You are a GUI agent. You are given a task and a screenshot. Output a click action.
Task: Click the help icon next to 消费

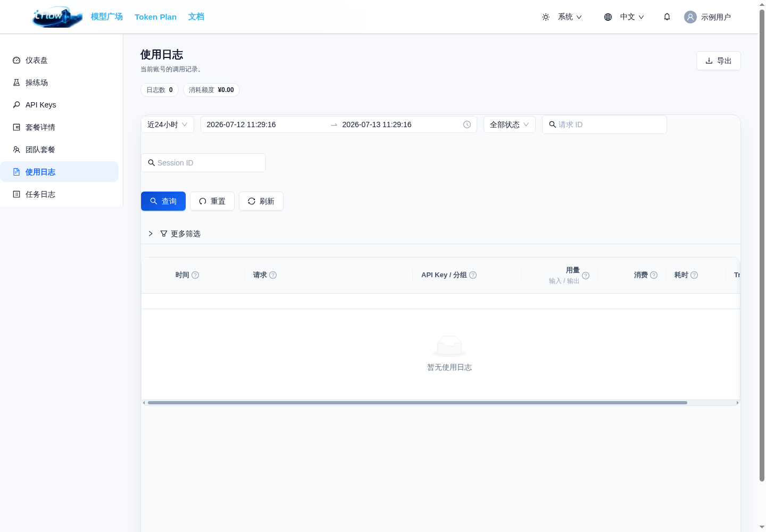pyautogui.click(x=654, y=275)
